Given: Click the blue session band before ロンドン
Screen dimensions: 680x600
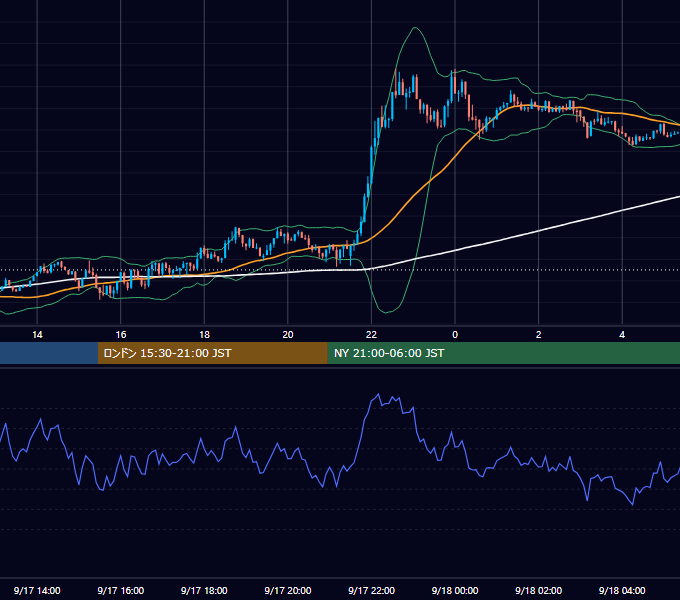Looking at the screenshot, I should click(49, 353).
